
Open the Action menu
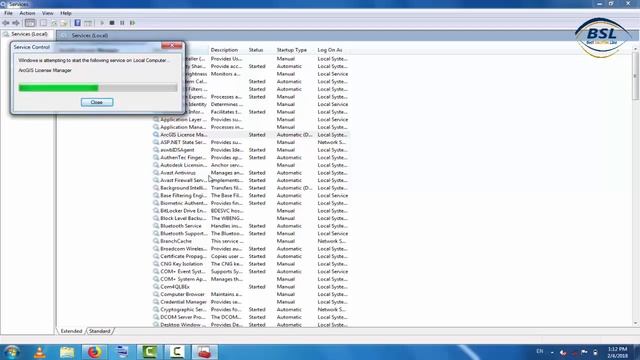coord(27,13)
